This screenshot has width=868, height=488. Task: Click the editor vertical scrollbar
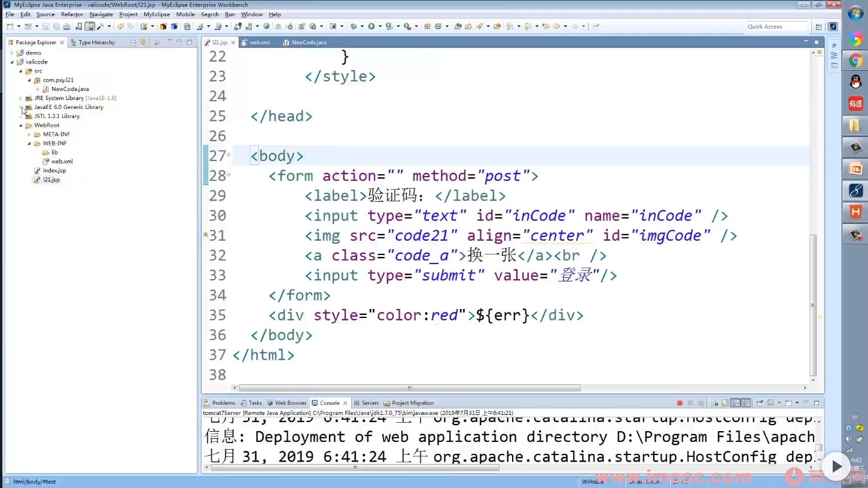click(813, 305)
